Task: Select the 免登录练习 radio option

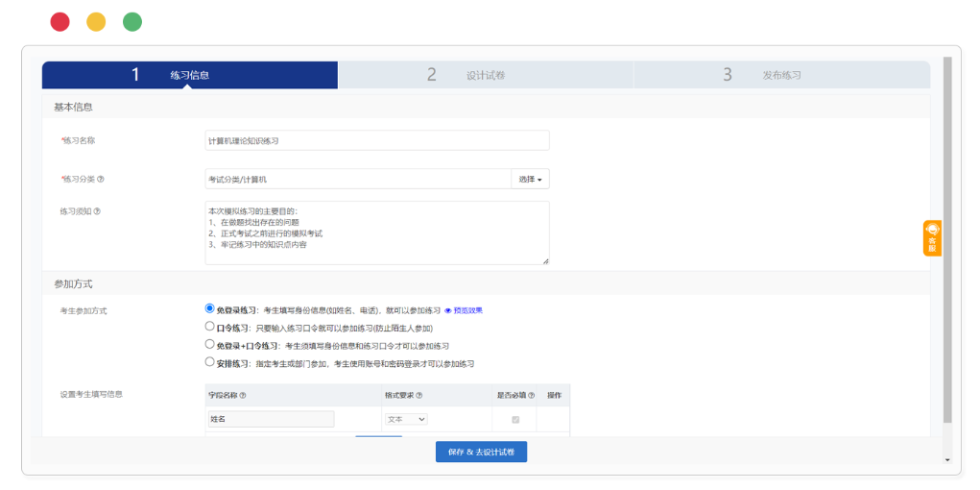Action: click(210, 309)
